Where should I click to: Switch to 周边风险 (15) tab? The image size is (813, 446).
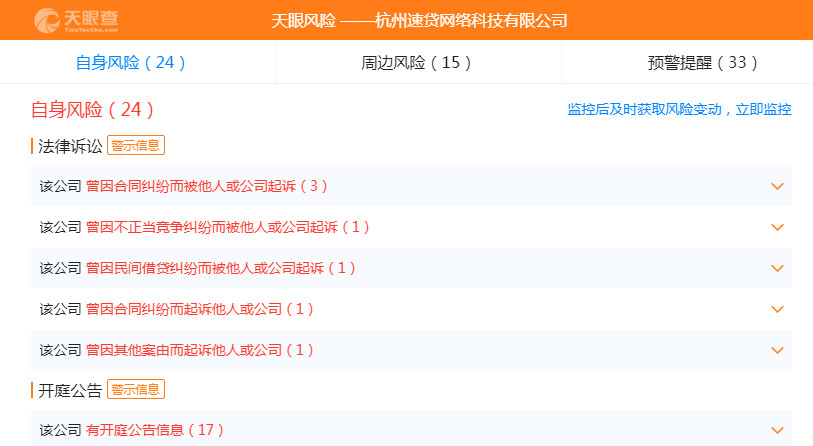(416, 63)
